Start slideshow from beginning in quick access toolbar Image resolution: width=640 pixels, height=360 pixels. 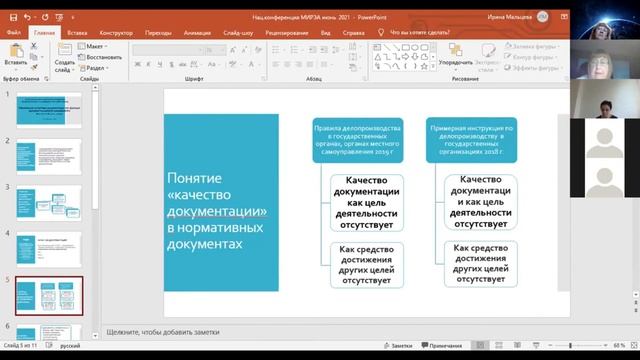[x=59, y=17]
